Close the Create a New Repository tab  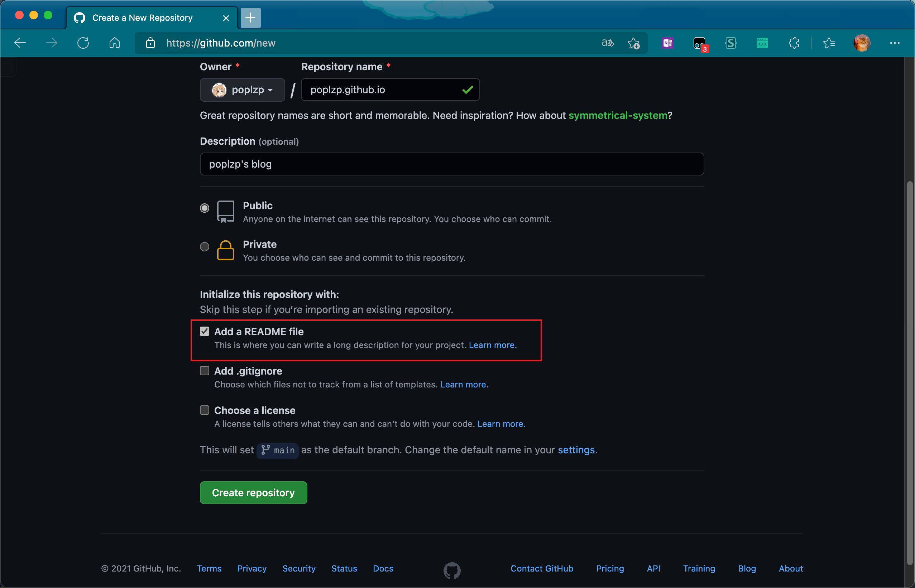coord(226,18)
